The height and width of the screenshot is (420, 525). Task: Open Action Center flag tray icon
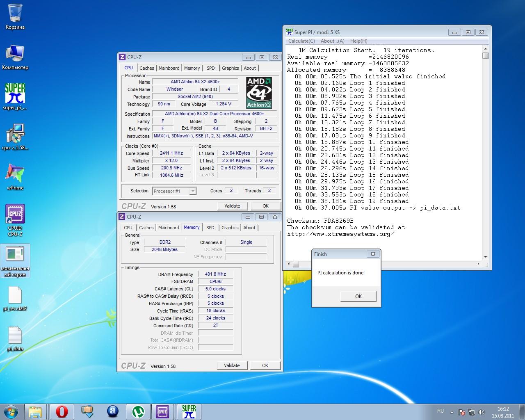click(x=462, y=412)
